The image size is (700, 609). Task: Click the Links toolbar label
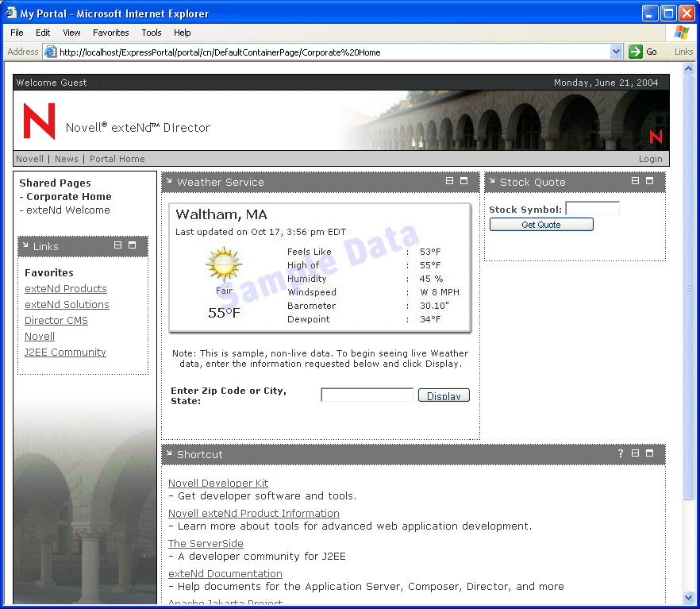683,52
